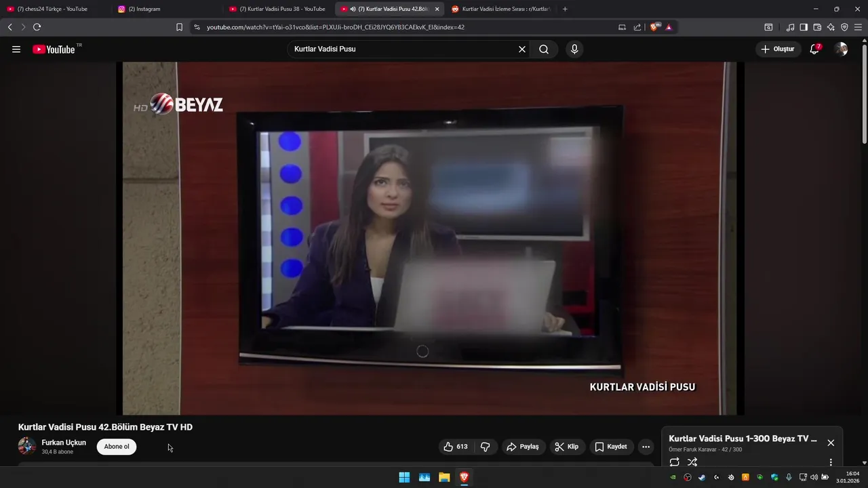Click the video player area
This screenshot has height=488, width=868.
(x=433, y=239)
